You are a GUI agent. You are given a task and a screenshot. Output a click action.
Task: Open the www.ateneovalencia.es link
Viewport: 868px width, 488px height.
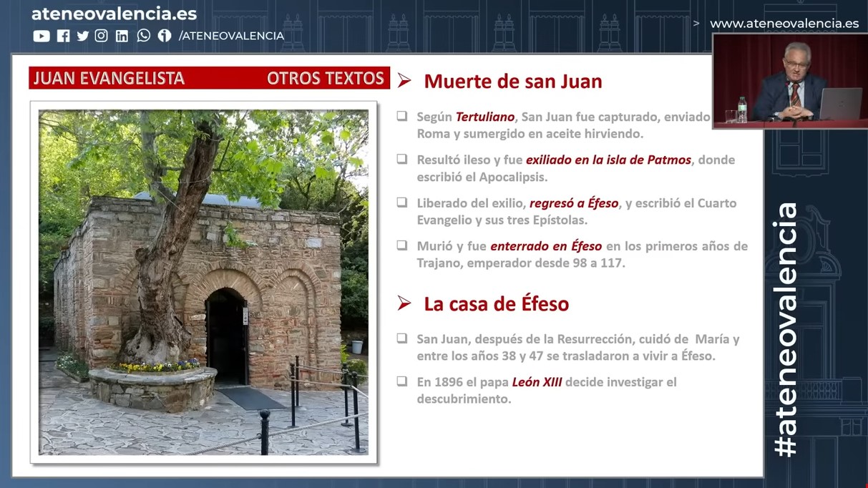tap(784, 24)
